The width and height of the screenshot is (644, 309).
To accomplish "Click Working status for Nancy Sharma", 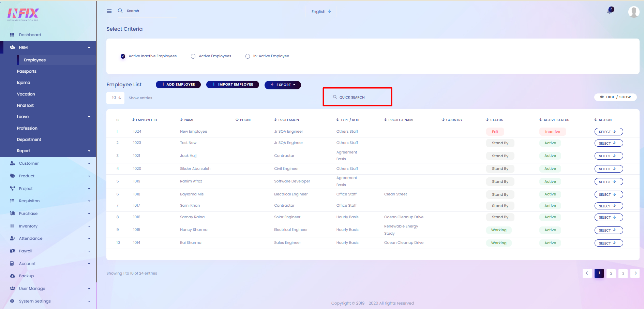I will point(499,230).
